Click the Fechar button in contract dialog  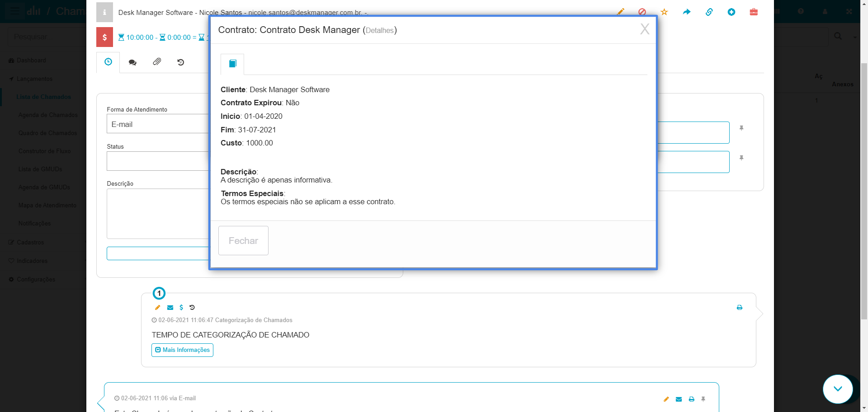coord(243,240)
